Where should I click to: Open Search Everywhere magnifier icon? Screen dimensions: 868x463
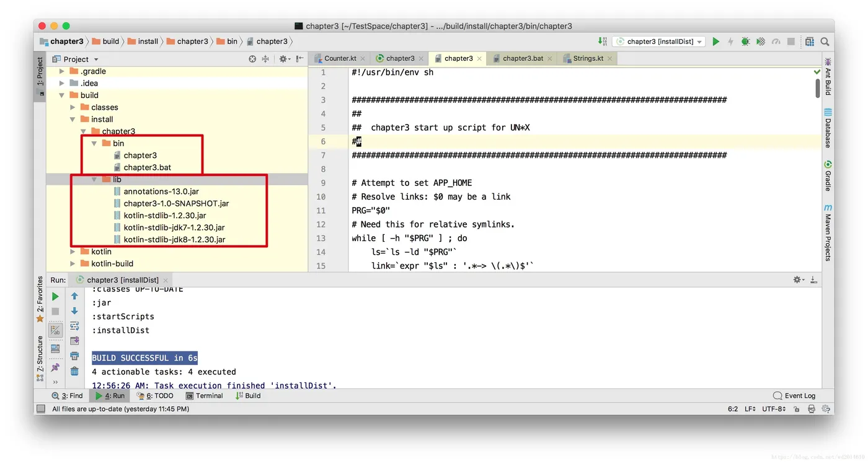[x=825, y=42]
